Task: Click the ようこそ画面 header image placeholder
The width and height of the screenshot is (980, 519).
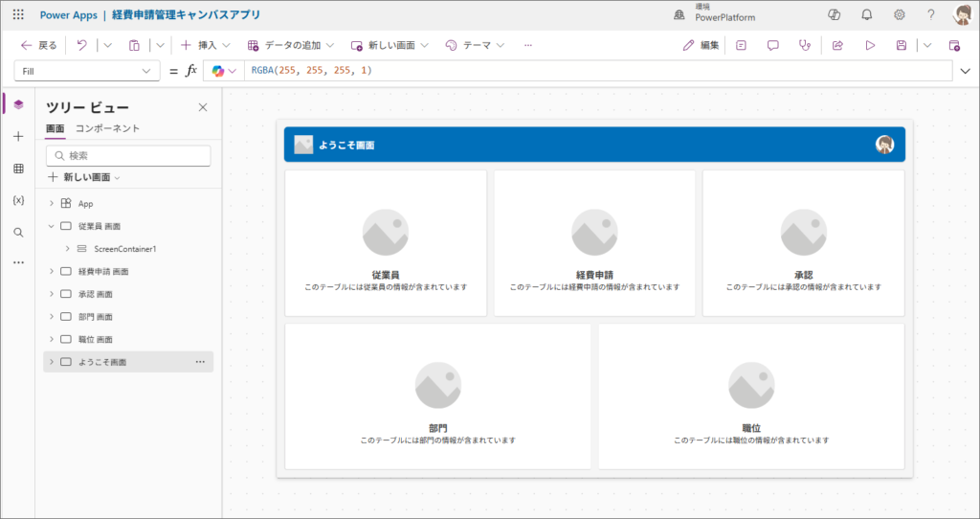Action: tap(303, 145)
